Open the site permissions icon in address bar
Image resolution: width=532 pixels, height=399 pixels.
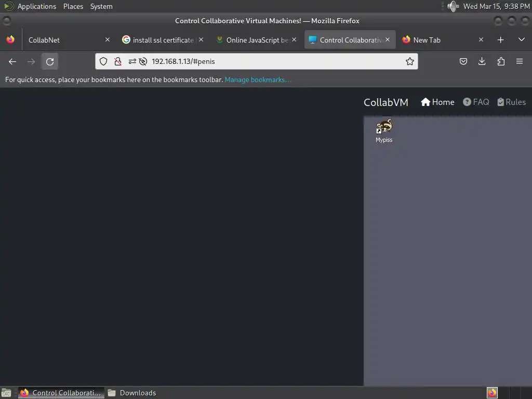tap(132, 61)
